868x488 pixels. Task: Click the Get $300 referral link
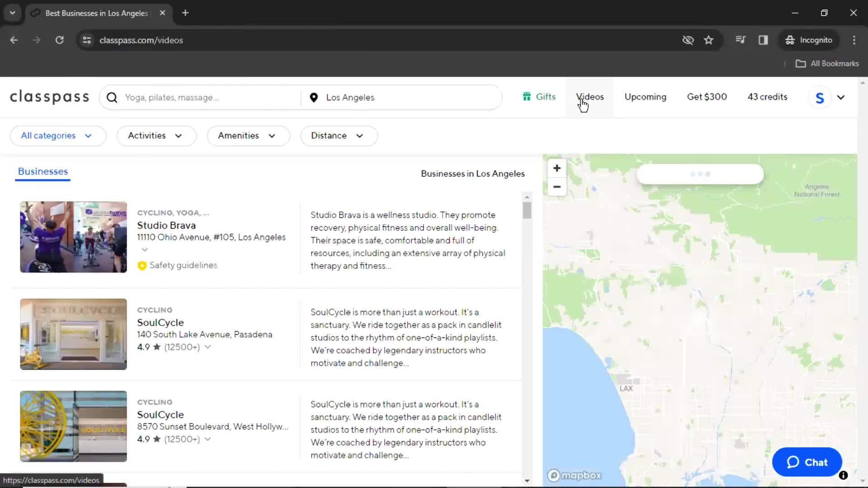point(707,97)
